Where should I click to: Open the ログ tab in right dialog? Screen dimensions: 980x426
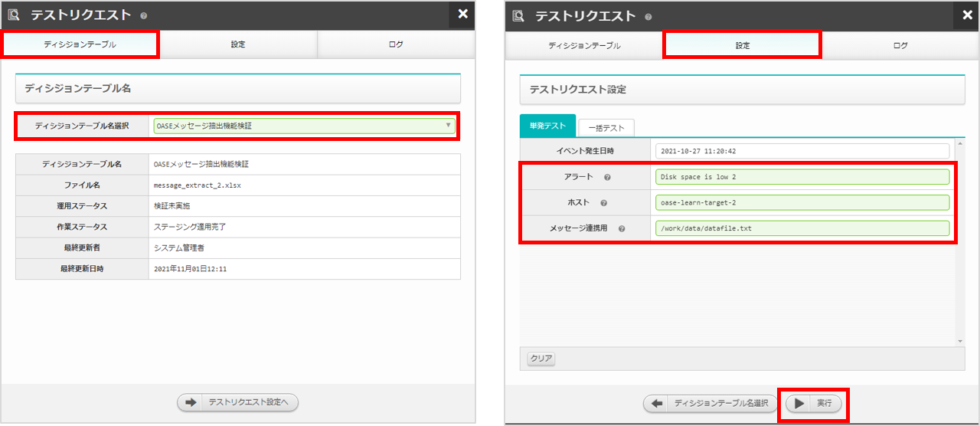900,45
